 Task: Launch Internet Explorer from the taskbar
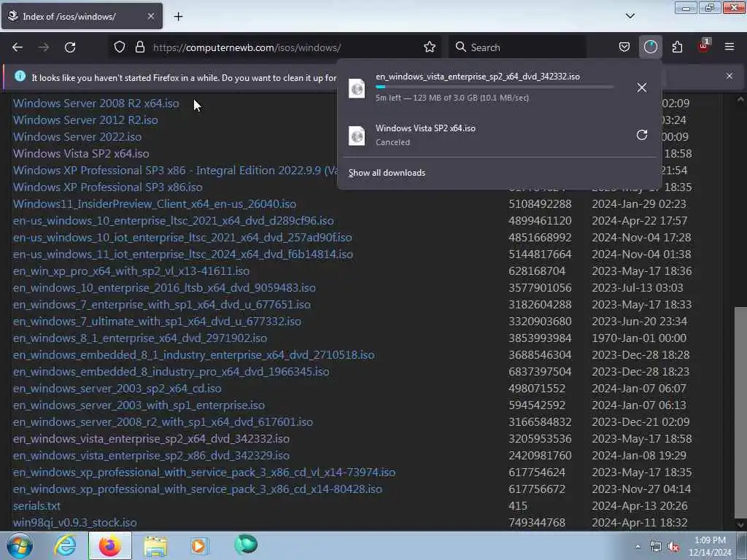65,545
